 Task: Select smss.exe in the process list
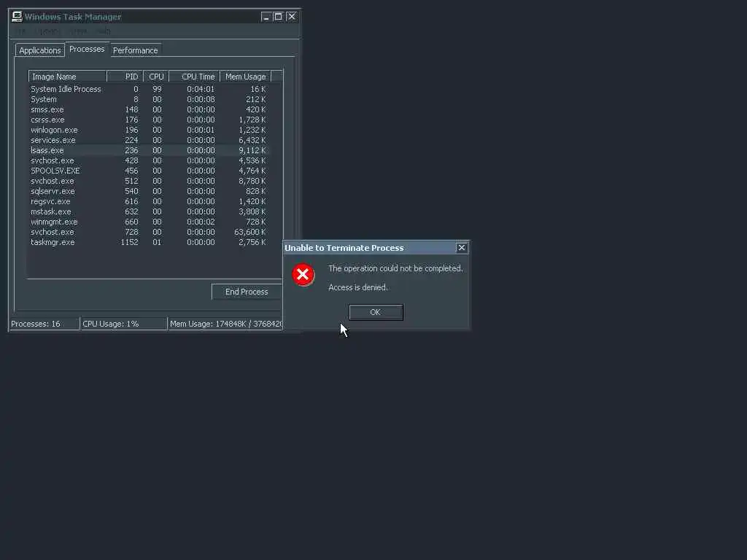(x=149, y=109)
